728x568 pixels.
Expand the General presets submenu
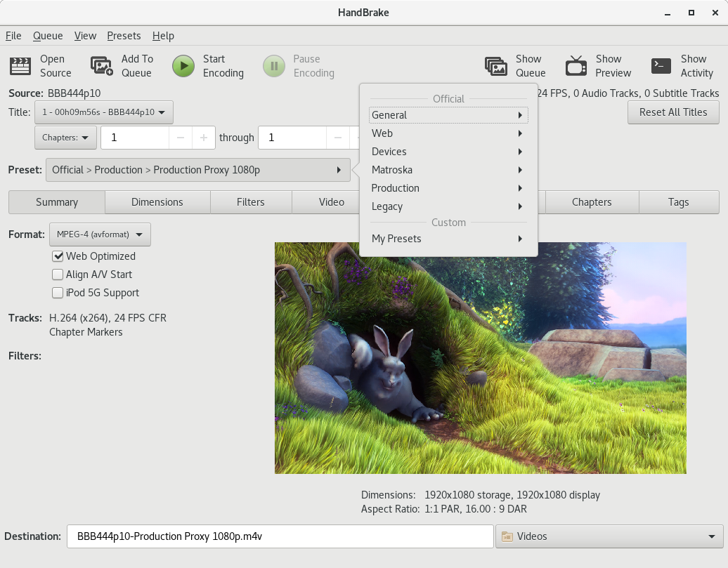point(448,115)
